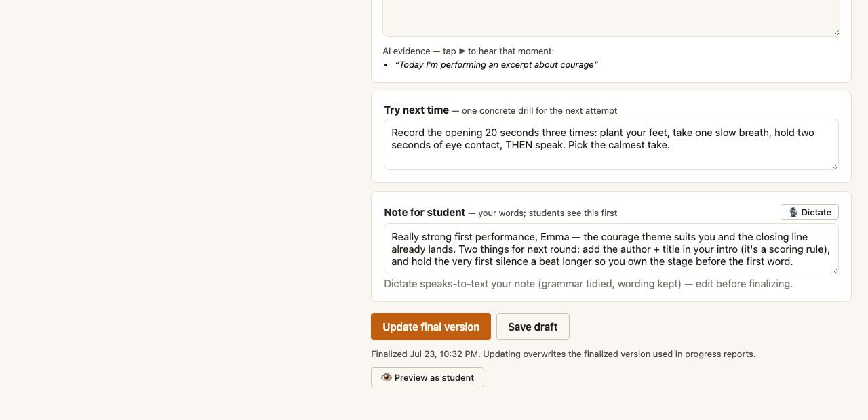Screen dimensions: 868x420
Task: Click the "Try next time" section heading
Action: click(x=416, y=110)
